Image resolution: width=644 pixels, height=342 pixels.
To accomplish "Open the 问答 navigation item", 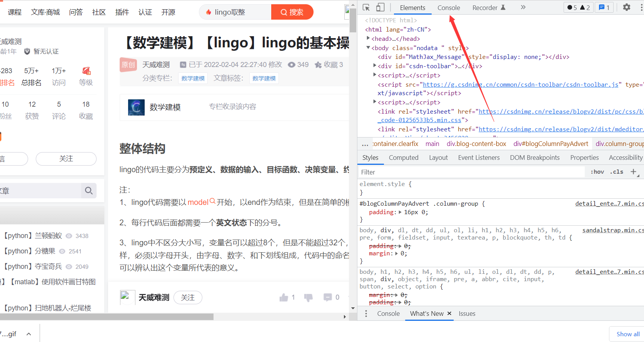I will pyautogui.click(x=76, y=12).
